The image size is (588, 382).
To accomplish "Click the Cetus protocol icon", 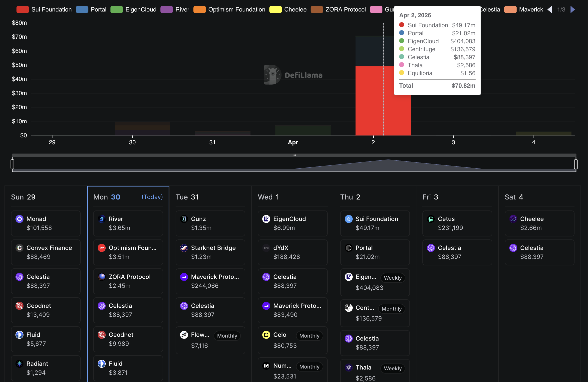I will pos(431,219).
